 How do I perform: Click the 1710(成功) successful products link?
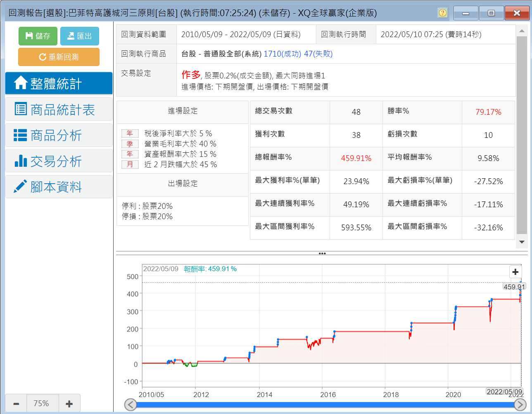coord(282,54)
